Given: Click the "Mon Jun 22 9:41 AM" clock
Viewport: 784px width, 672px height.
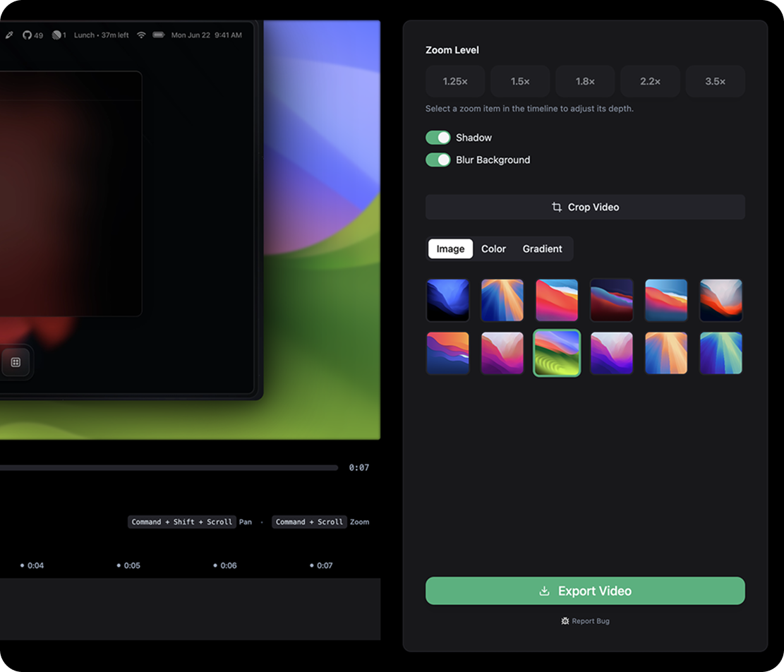Looking at the screenshot, I should click(207, 35).
